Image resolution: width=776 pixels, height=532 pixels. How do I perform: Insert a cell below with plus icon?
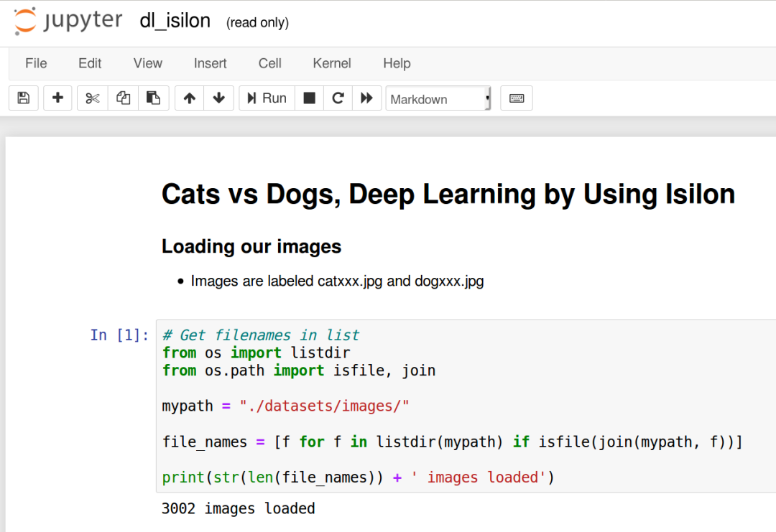click(x=57, y=98)
